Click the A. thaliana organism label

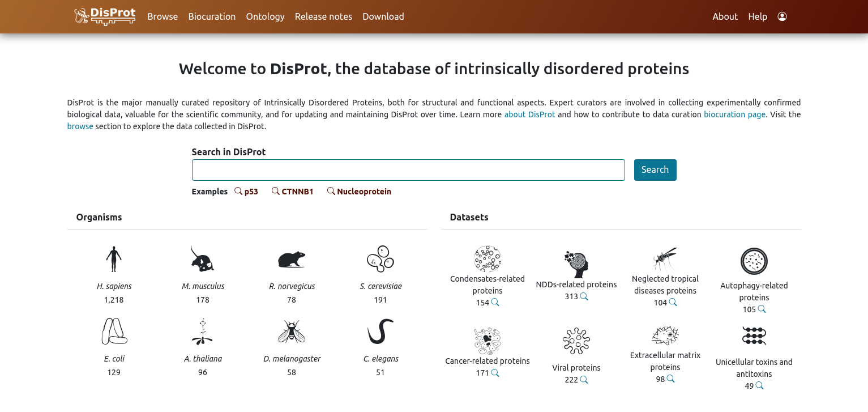tap(203, 359)
